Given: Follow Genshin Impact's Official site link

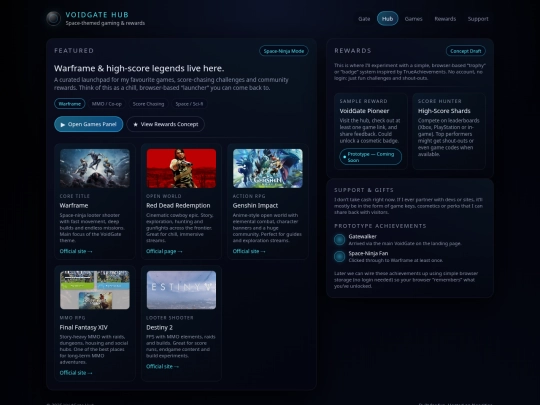Looking at the screenshot, I should [x=249, y=251].
